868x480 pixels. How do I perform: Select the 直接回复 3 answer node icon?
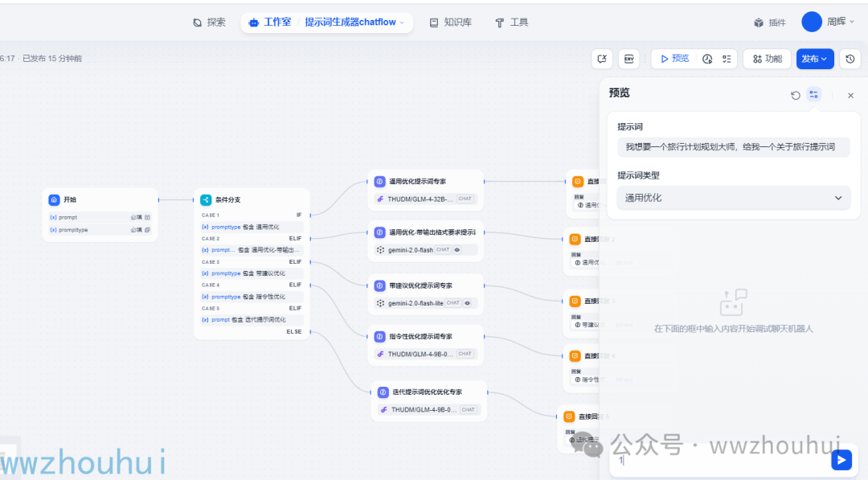(575, 302)
